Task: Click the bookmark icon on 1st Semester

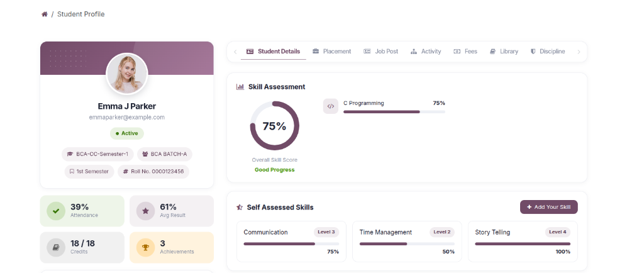Action: [72, 172]
